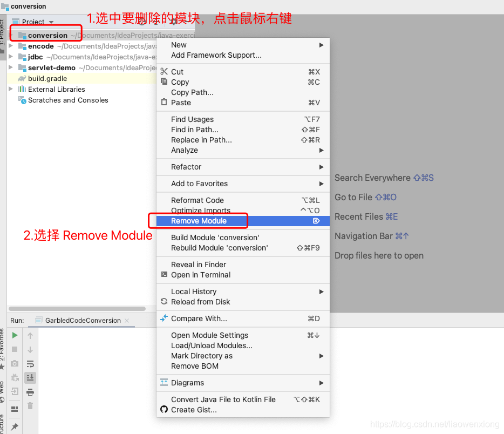Click the bug Attach Debugger icon
Screen dimensions: 504x434
[x=15, y=377]
